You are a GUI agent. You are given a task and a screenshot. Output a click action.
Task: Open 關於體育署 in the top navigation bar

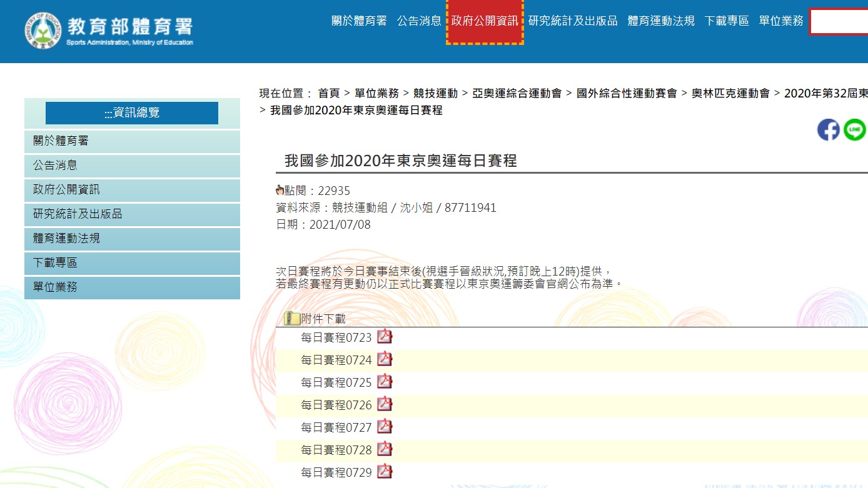point(359,21)
